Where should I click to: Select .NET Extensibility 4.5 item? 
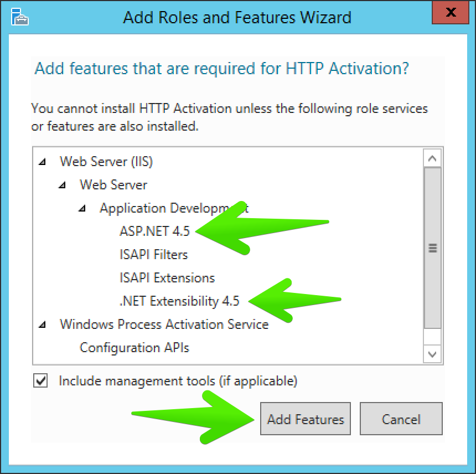pyautogui.click(x=179, y=301)
